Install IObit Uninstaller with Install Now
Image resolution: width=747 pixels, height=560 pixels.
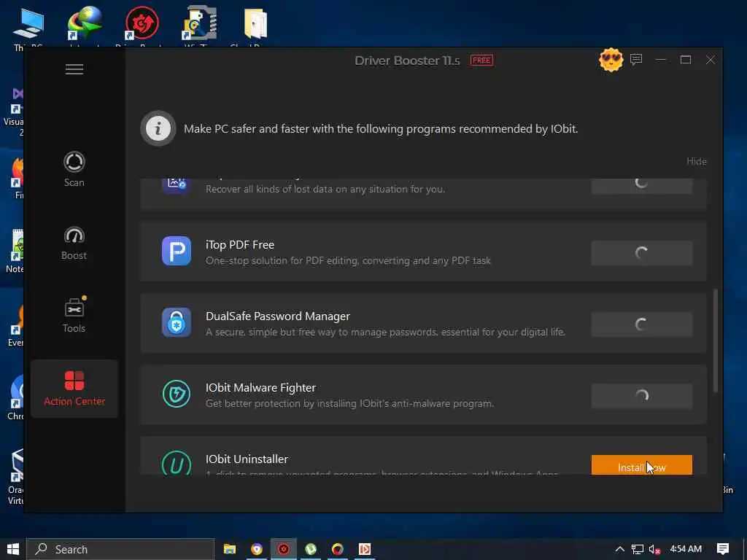pos(642,464)
